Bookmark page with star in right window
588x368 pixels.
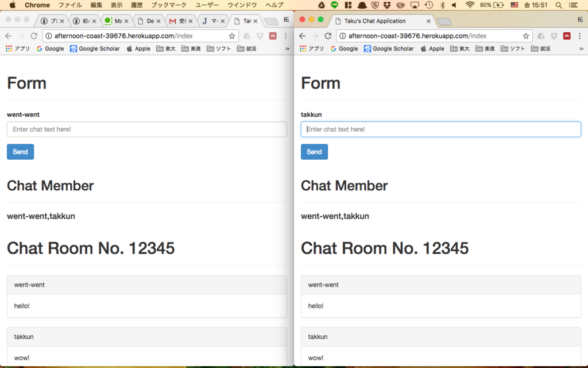pyautogui.click(x=526, y=36)
